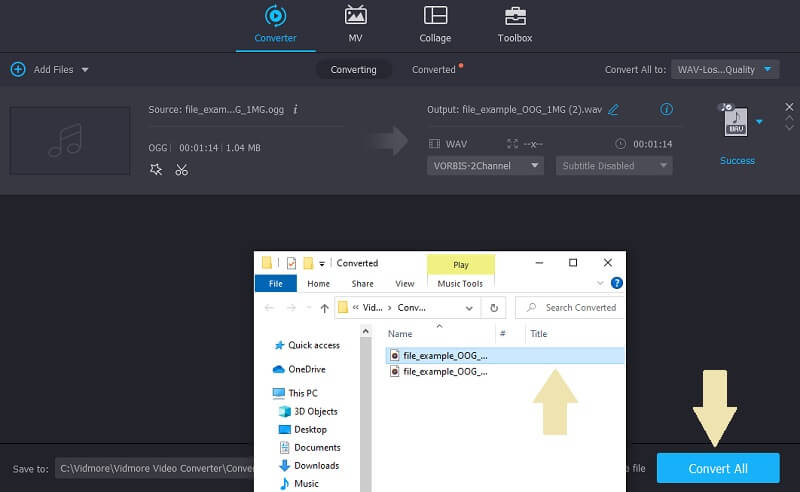Open output info via blue circle icon
This screenshot has height=492, width=800.
tap(667, 109)
